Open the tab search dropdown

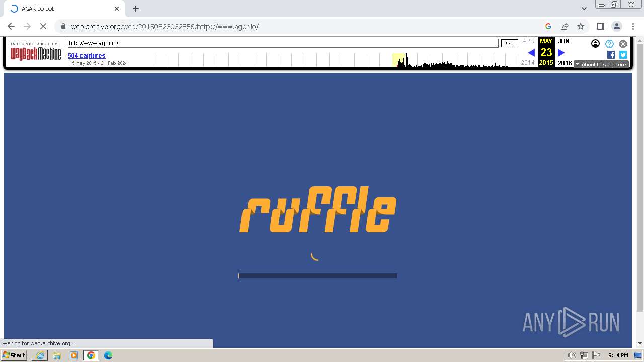(x=584, y=9)
